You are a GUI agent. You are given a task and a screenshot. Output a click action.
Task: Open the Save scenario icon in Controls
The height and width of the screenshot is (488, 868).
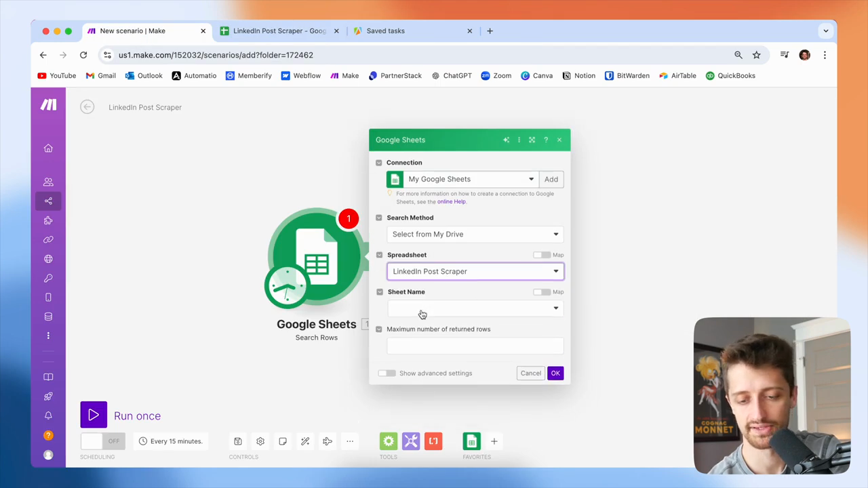(238, 441)
